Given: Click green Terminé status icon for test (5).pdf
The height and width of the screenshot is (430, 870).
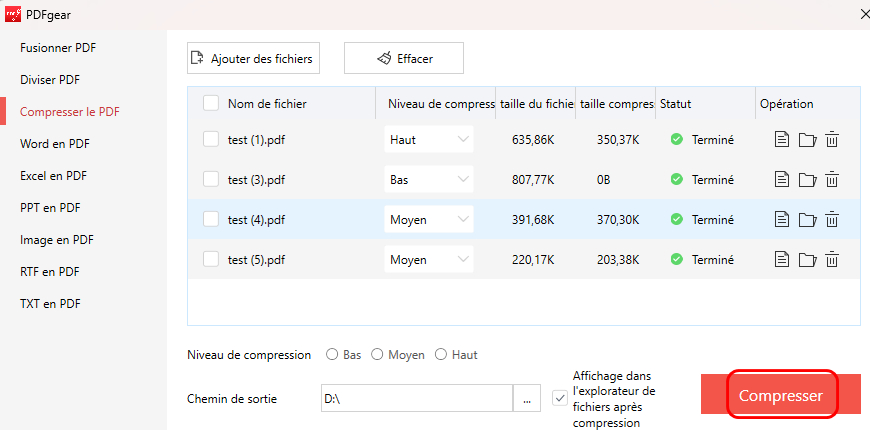Looking at the screenshot, I should [x=676, y=259].
